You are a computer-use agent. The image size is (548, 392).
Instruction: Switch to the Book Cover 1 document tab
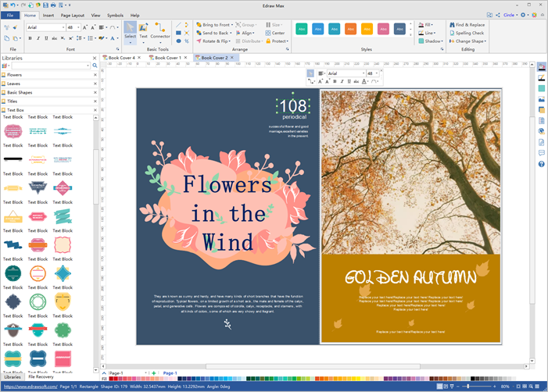coord(167,58)
